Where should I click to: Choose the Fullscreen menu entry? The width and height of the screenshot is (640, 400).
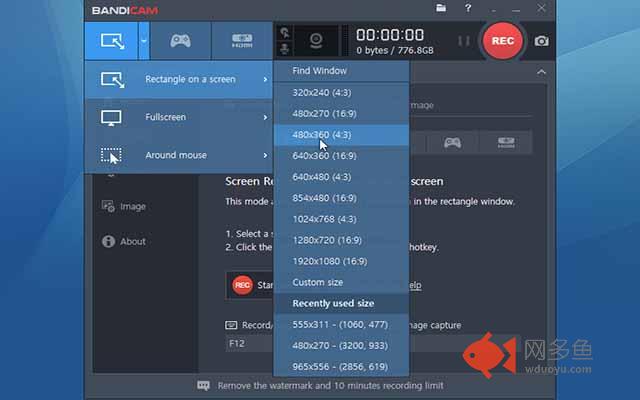point(179,117)
